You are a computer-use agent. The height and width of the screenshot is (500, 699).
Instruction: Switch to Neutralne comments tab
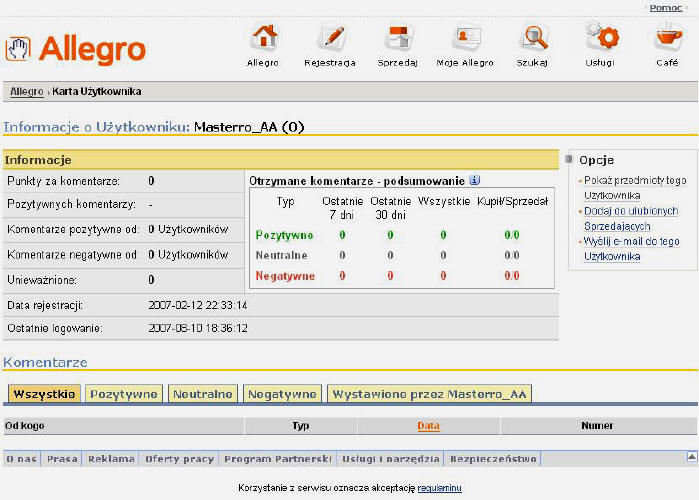click(203, 394)
